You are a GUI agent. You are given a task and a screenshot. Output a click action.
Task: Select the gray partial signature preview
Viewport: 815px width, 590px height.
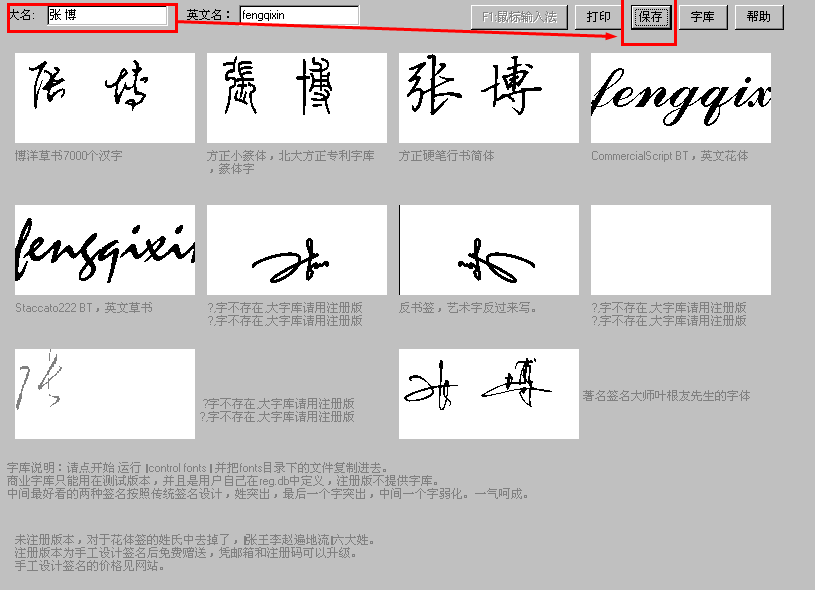coord(105,394)
